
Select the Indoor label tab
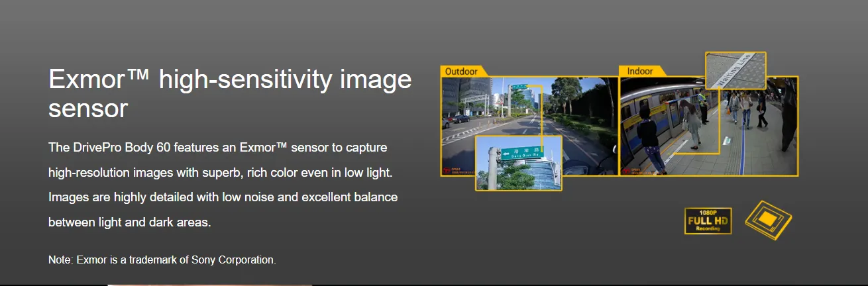click(x=641, y=71)
